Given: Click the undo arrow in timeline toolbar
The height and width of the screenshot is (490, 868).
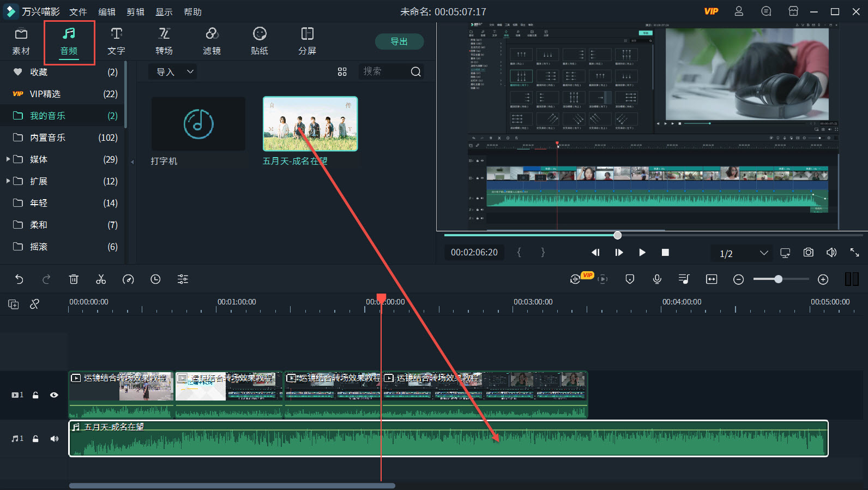Looking at the screenshot, I should [x=19, y=279].
